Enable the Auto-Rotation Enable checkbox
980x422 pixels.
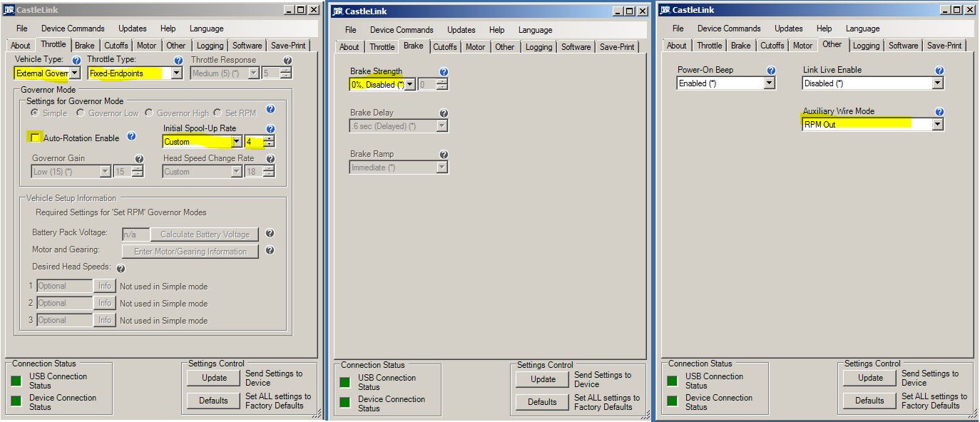click(x=35, y=138)
